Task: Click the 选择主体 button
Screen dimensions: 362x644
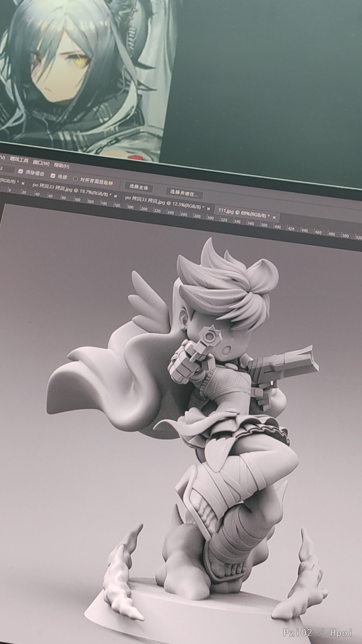Action: tap(139, 187)
